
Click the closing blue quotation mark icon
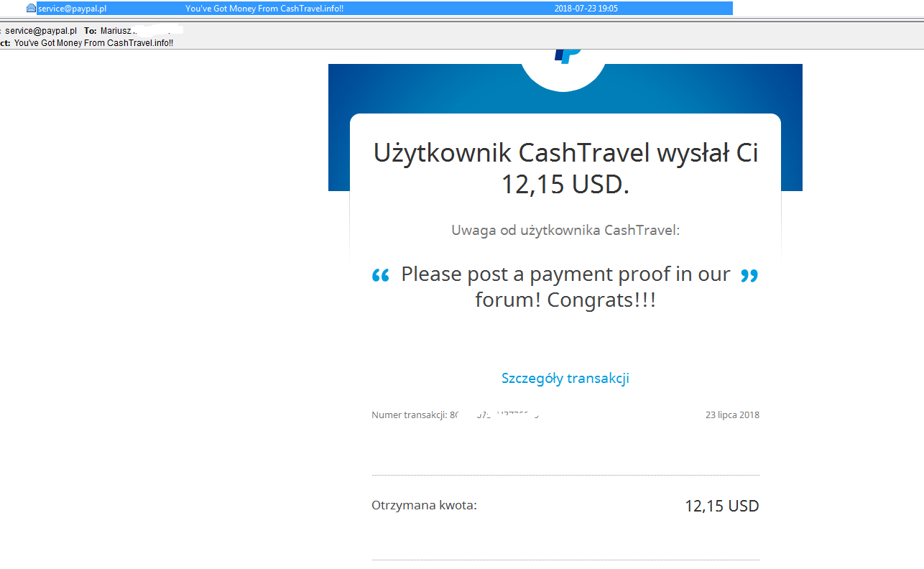click(749, 275)
